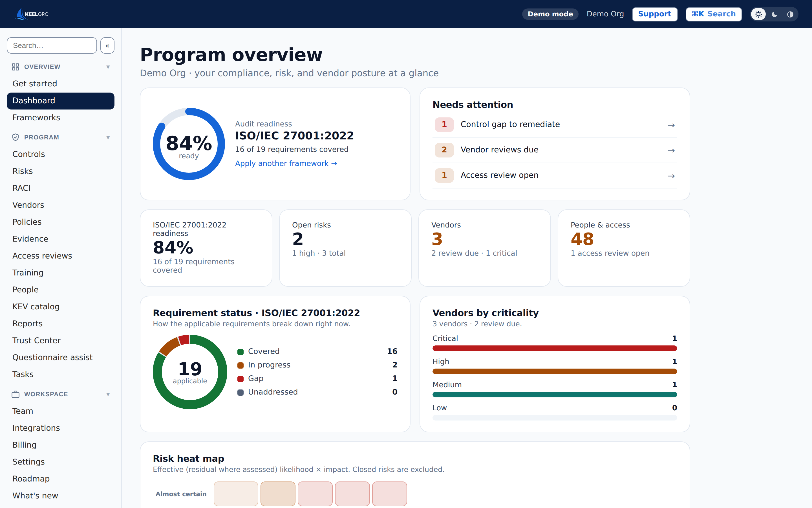
Task: Click the ISO/IEC 27001:2022 readiness card
Action: 206,248
